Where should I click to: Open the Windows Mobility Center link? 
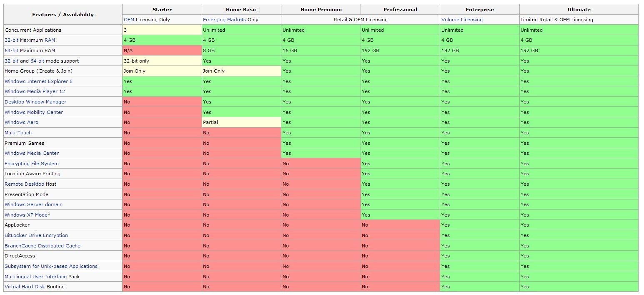point(34,112)
